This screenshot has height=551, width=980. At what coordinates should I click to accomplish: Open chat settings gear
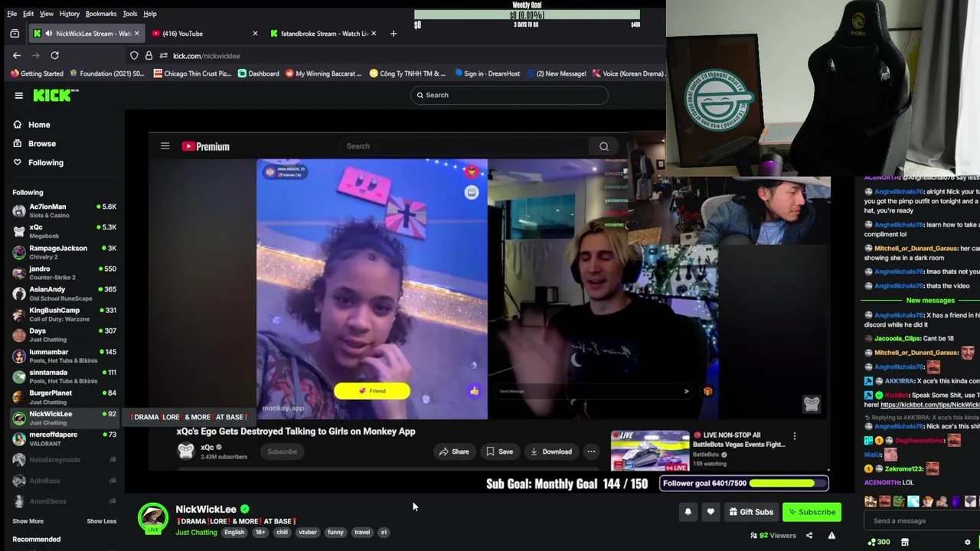tap(968, 542)
